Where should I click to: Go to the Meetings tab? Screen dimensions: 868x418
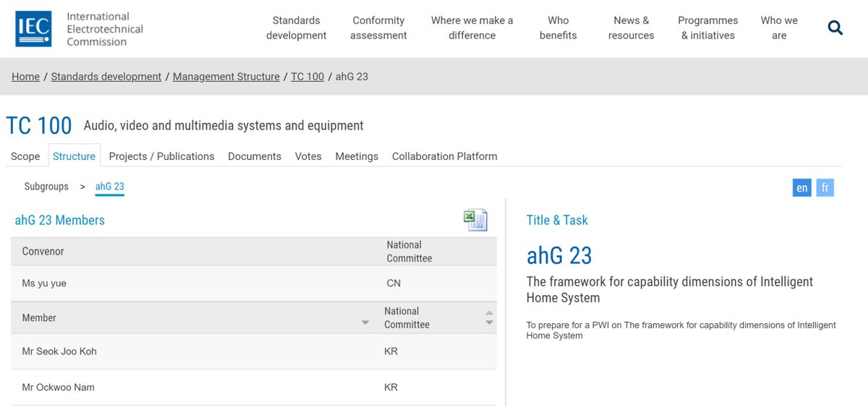tap(357, 156)
